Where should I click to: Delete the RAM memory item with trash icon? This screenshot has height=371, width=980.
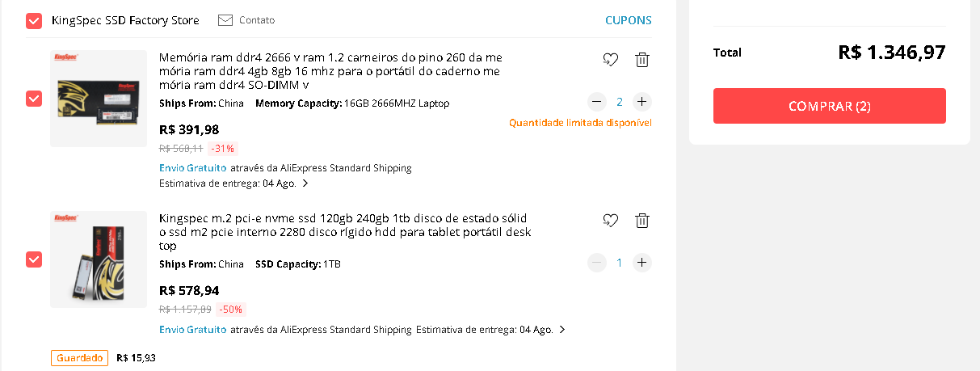point(641,59)
